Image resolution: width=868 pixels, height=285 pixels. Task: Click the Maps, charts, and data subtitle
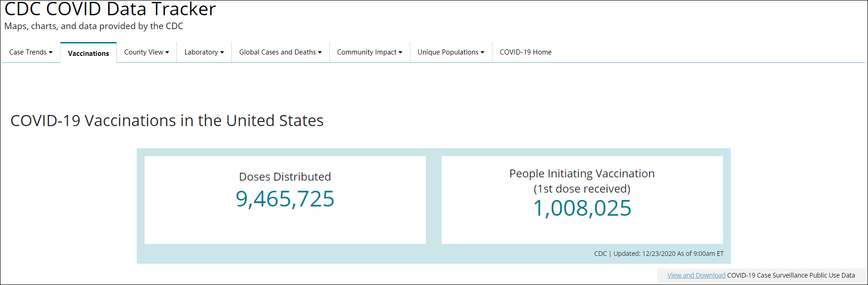point(94,26)
